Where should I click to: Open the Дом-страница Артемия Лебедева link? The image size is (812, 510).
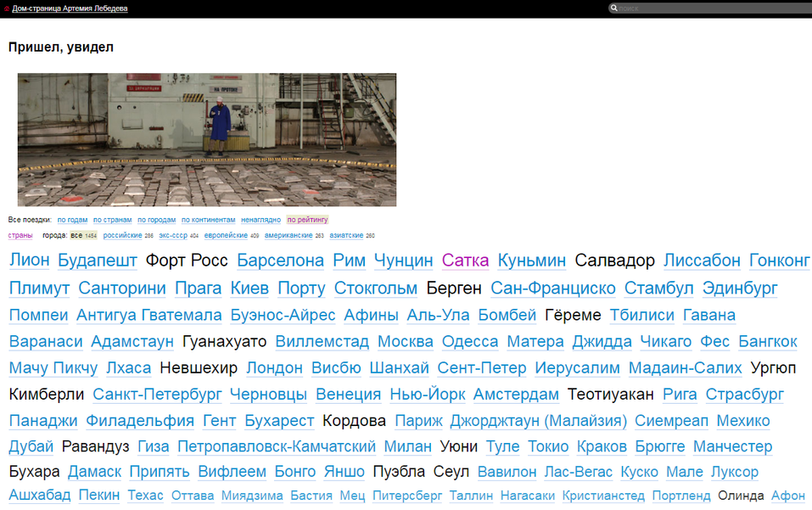(70, 8)
